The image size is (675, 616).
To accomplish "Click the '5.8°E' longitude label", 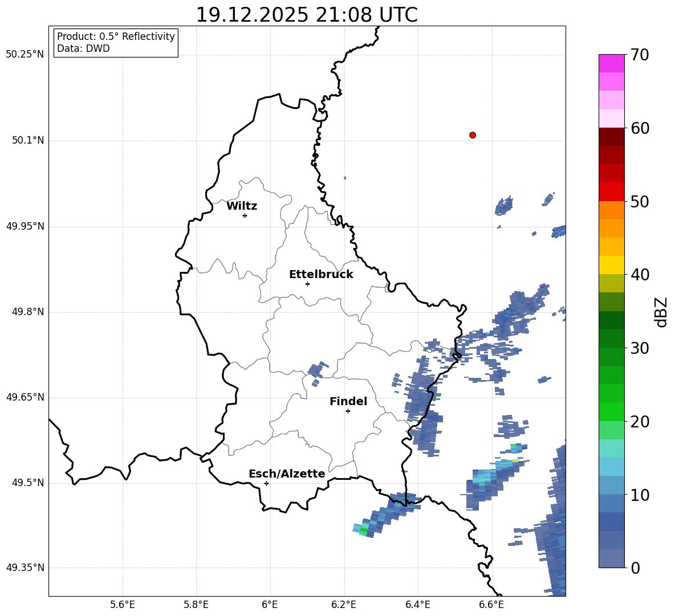I will 196,605.
